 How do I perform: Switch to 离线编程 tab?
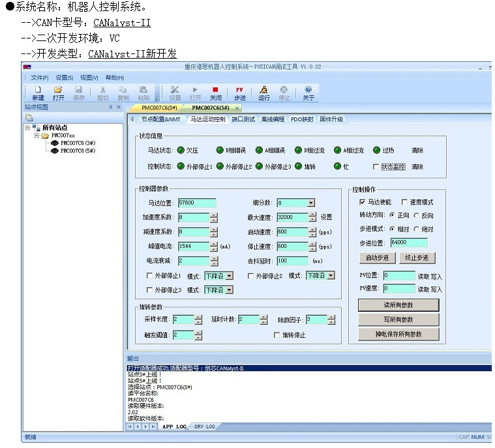click(273, 119)
